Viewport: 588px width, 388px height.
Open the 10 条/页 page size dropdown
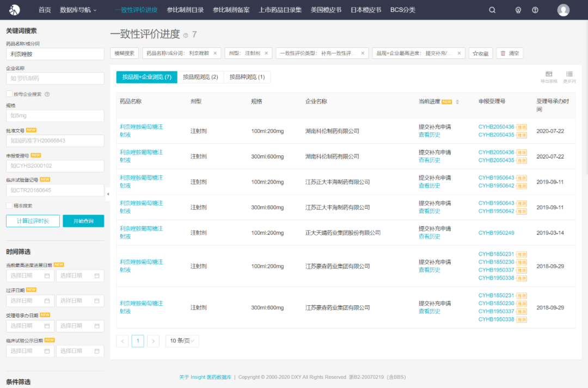pyautogui.click(x=182, y=341)
